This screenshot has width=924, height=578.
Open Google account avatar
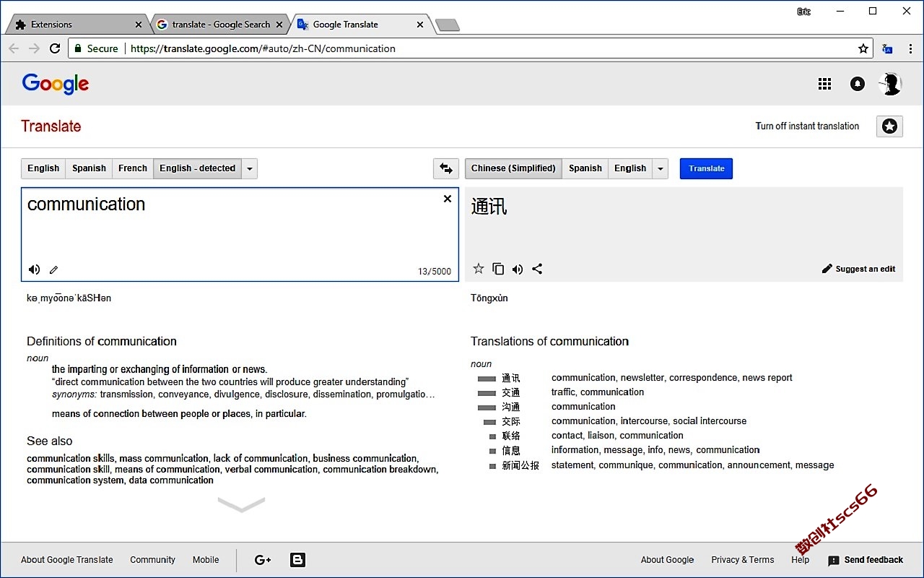(891, 84)
